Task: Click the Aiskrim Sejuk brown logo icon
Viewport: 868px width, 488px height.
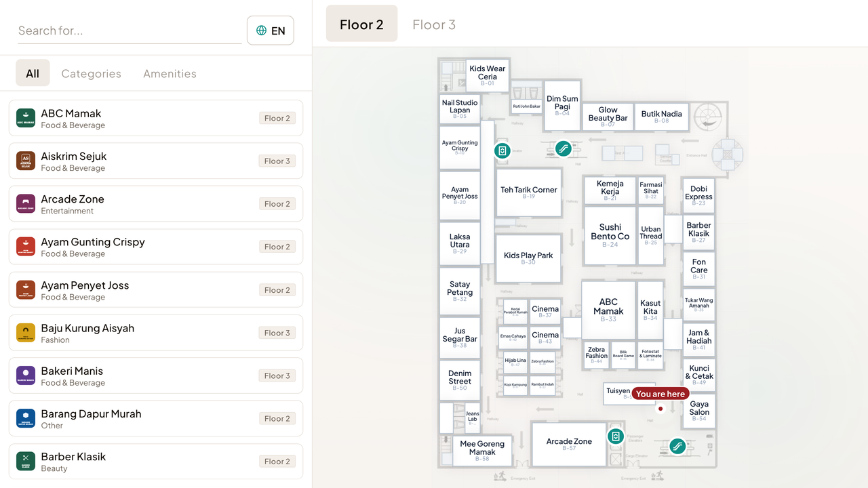Action: click(x=26, y=161)
